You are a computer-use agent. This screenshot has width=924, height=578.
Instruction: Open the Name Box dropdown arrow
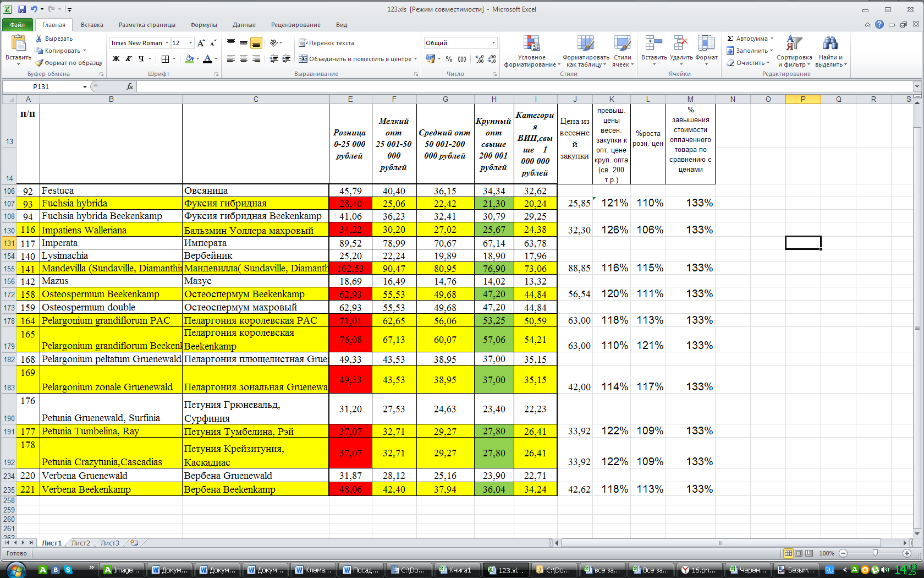click(x=85, y=86)
